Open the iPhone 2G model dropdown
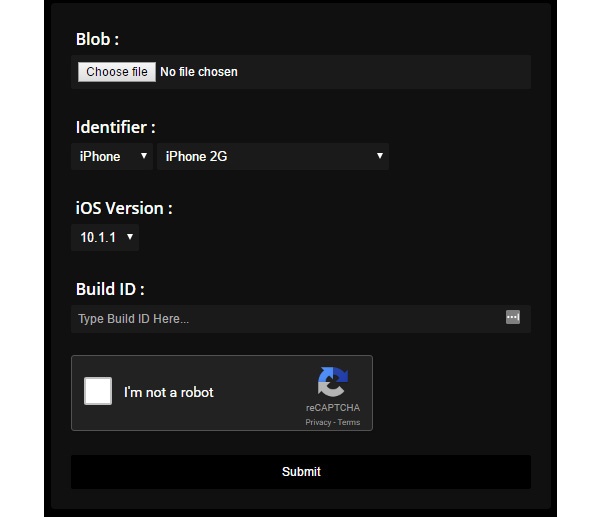The image size is (600, 517). coord(273,157)
